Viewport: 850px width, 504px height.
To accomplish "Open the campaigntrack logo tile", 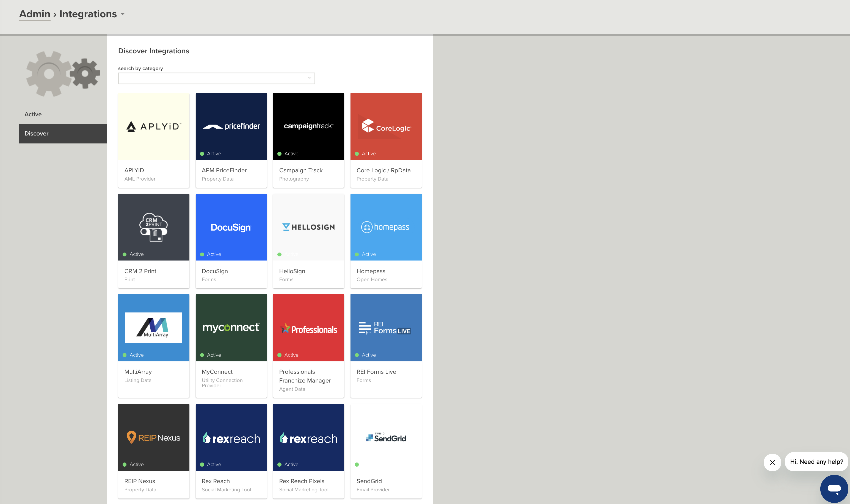I will click(308, 126).
